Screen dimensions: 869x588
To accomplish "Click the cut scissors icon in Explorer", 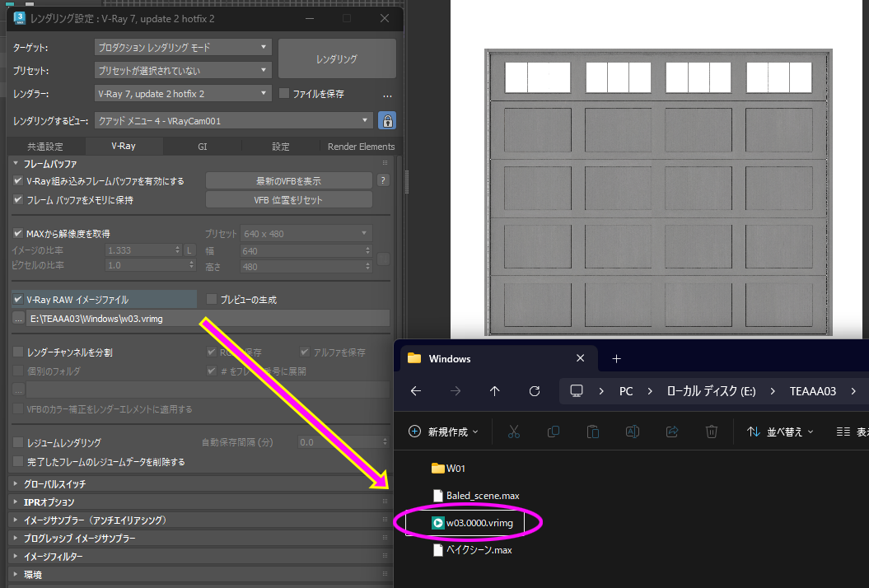I will (x=513, y=432).
